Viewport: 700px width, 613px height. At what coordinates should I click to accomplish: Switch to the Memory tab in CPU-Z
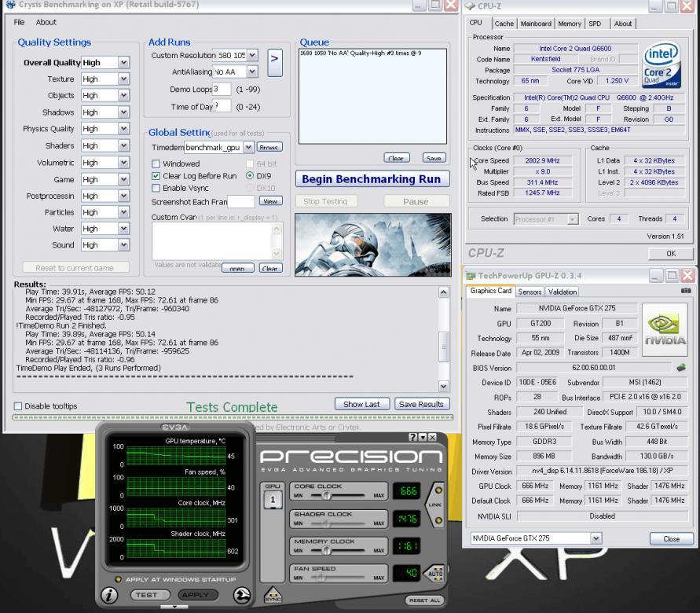pos(570,24)
